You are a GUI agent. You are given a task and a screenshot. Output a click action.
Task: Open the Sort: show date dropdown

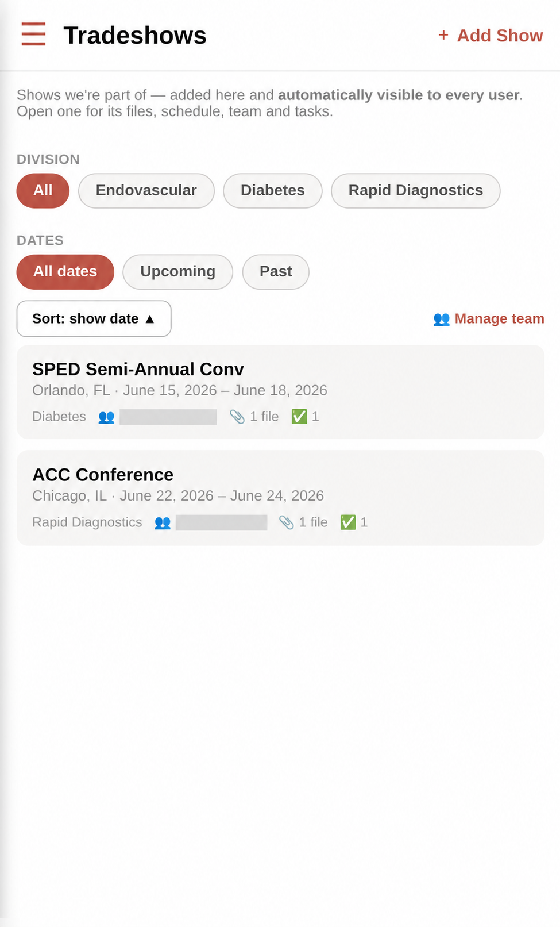pyautogui.click(x=94, y=319)
